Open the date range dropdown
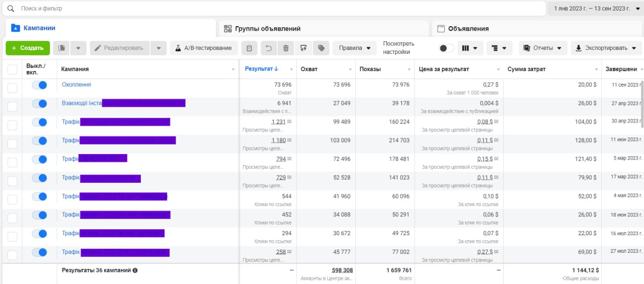The width and height of the screenshot is (644, 284). click(596, 9)
